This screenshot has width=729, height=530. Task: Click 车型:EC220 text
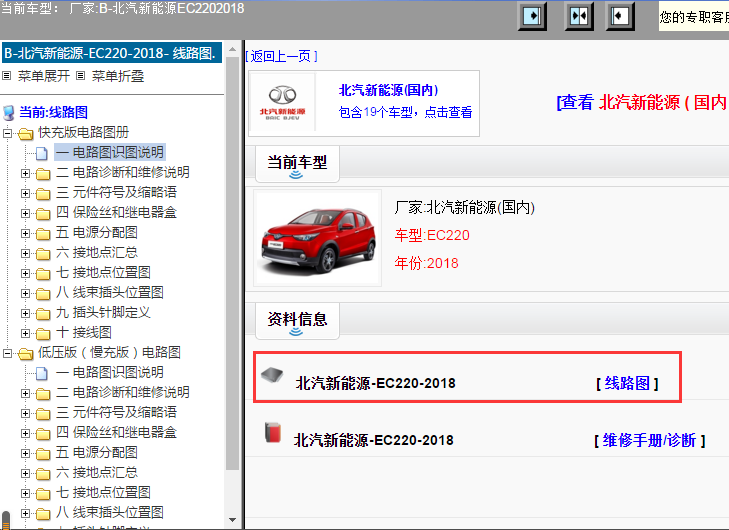tap(432, 235)
